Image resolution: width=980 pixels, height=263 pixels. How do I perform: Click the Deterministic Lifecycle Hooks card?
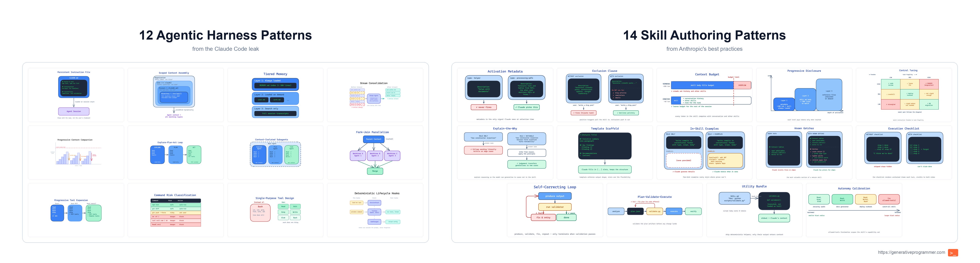[375, 210]
